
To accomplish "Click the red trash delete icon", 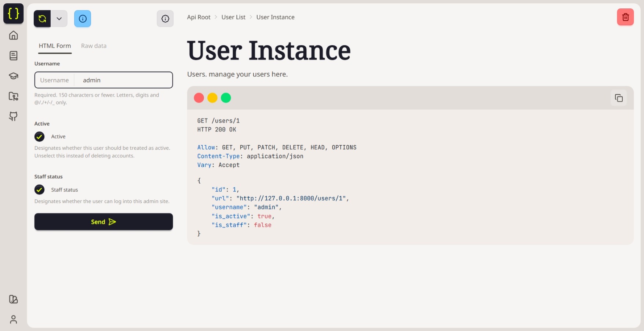I will point(625,17).
